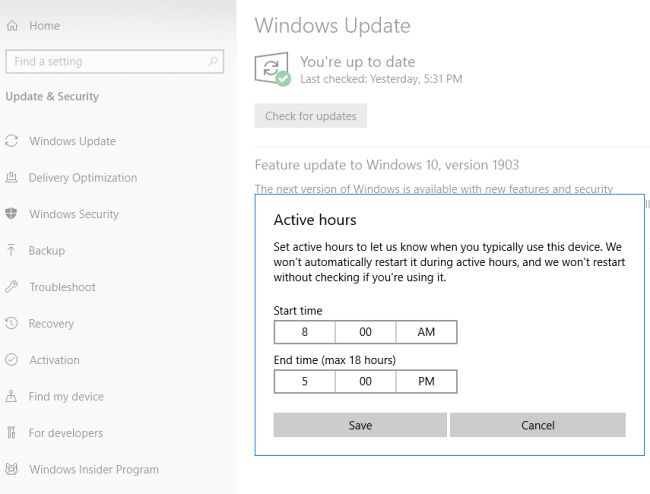Click the Windows Insider Program cat icon

[x=12, y=469]
